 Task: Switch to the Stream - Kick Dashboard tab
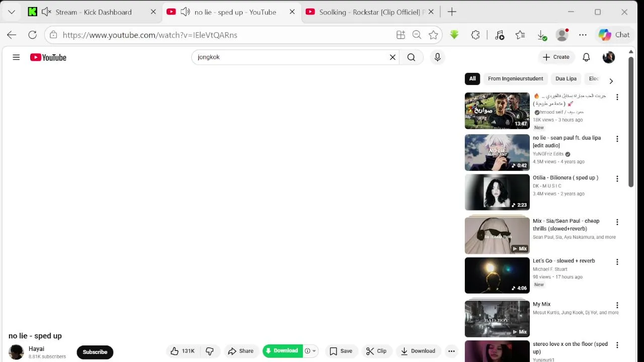(93, 12)
